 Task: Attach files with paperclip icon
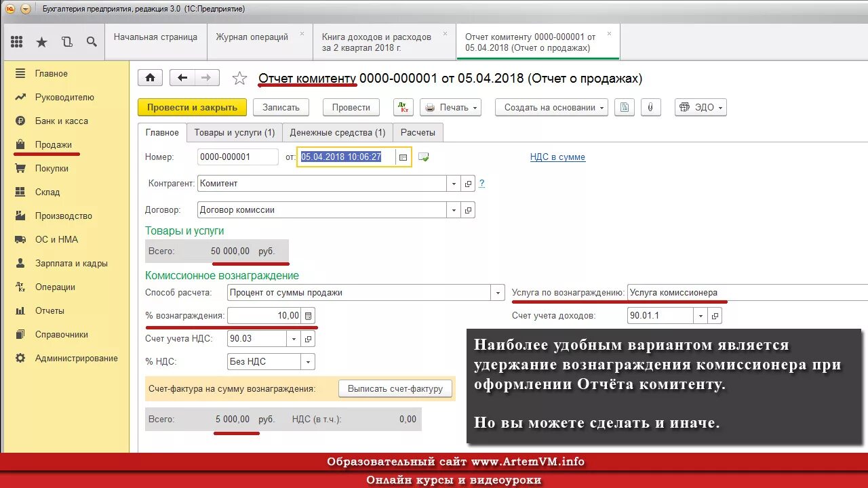pos(650,107)
